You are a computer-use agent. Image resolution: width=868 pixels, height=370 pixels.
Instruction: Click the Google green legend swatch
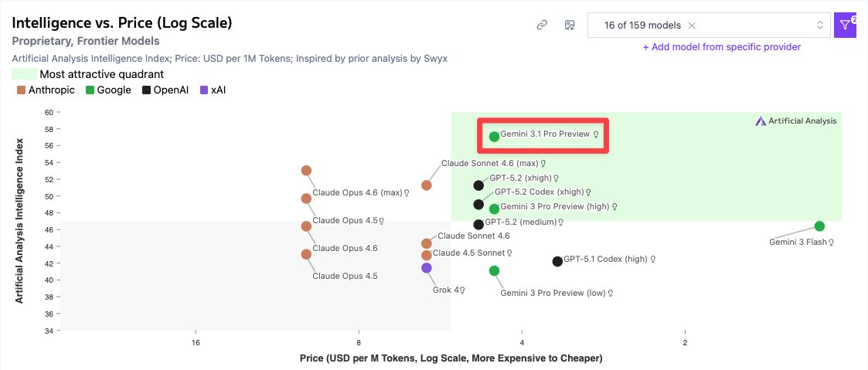(90, 90)
